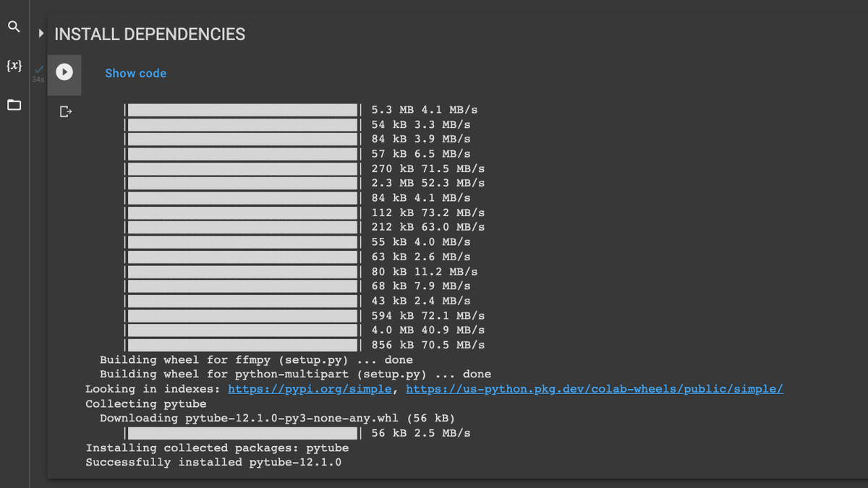Viewport: 868px width, 488px height.
Task: Click the 34s execution time indicator
Action: click(x=38, y=80)
